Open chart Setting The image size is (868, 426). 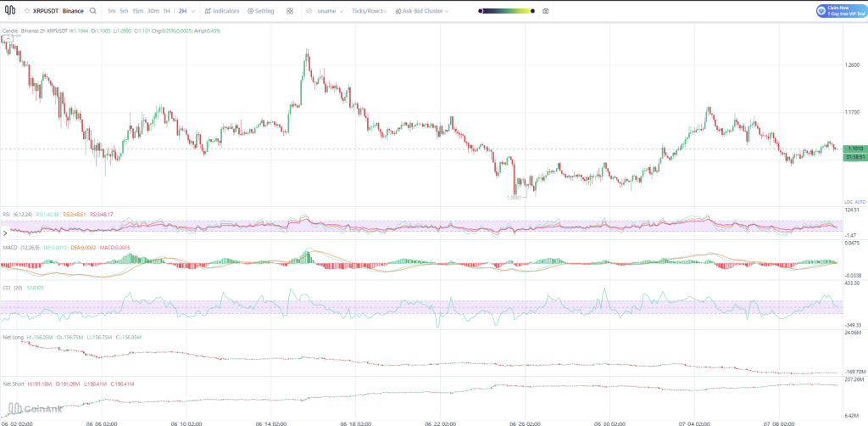(x=261, y=11)
